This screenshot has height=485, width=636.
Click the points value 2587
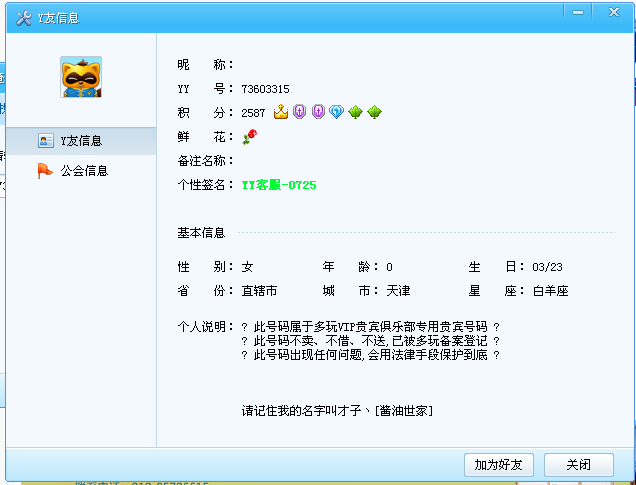tap(253, 113)
